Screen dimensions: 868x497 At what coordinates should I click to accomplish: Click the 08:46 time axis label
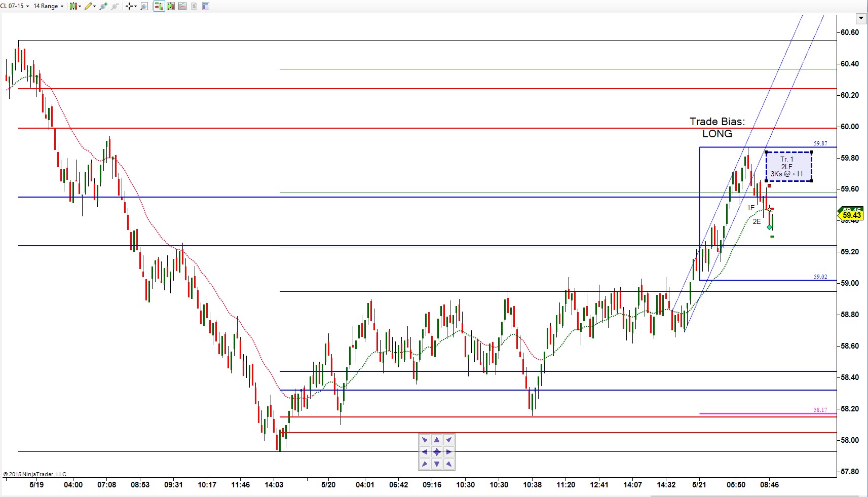click(x=769, y=485)
